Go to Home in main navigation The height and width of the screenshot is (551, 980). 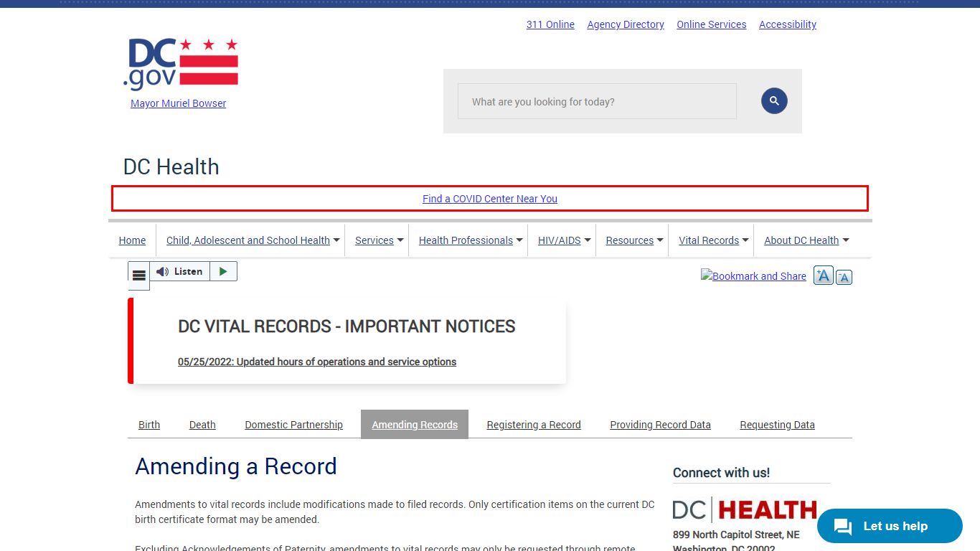[132, 240]
